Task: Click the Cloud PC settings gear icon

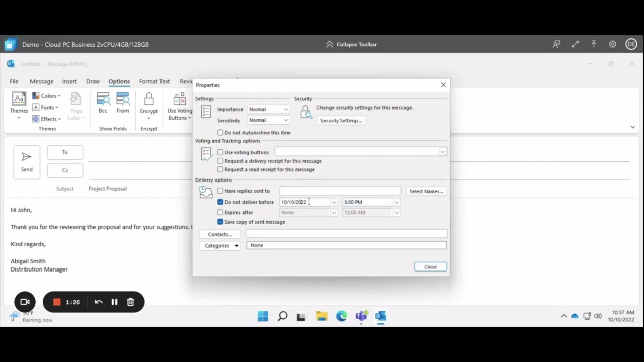Action: point(612,44)
